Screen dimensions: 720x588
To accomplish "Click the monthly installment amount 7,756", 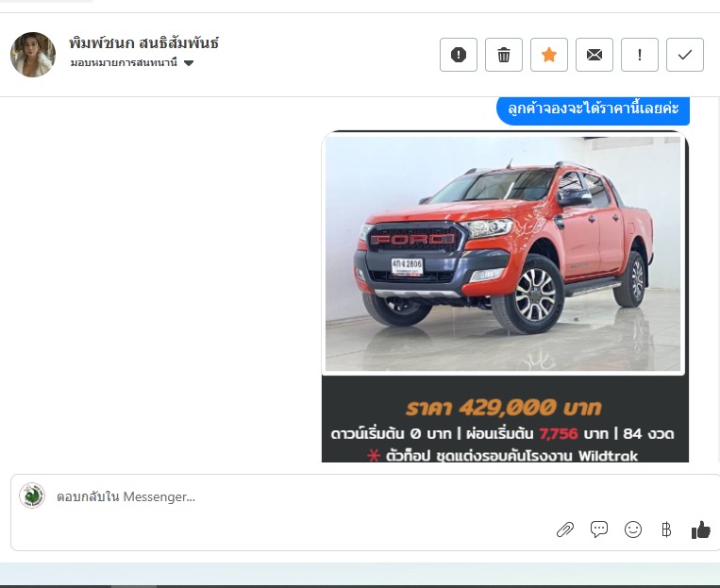I will (558, 433).
